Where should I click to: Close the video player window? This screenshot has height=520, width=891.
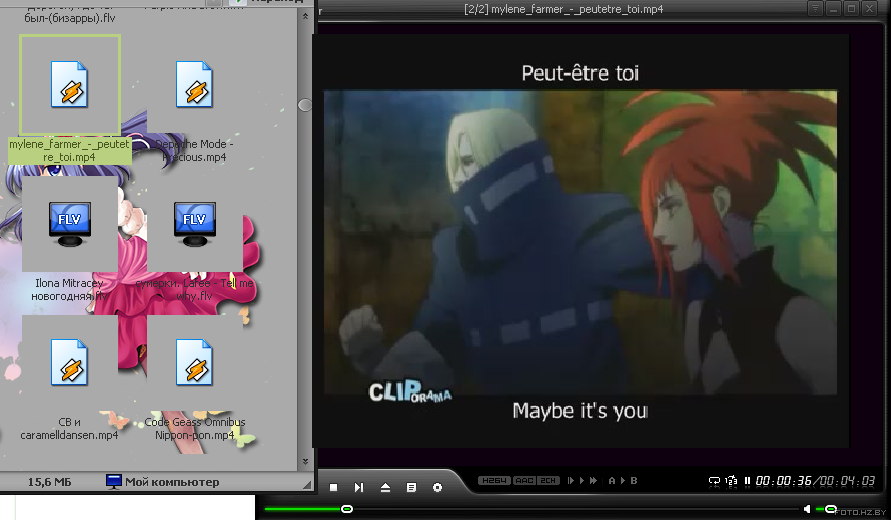[869, 9]
